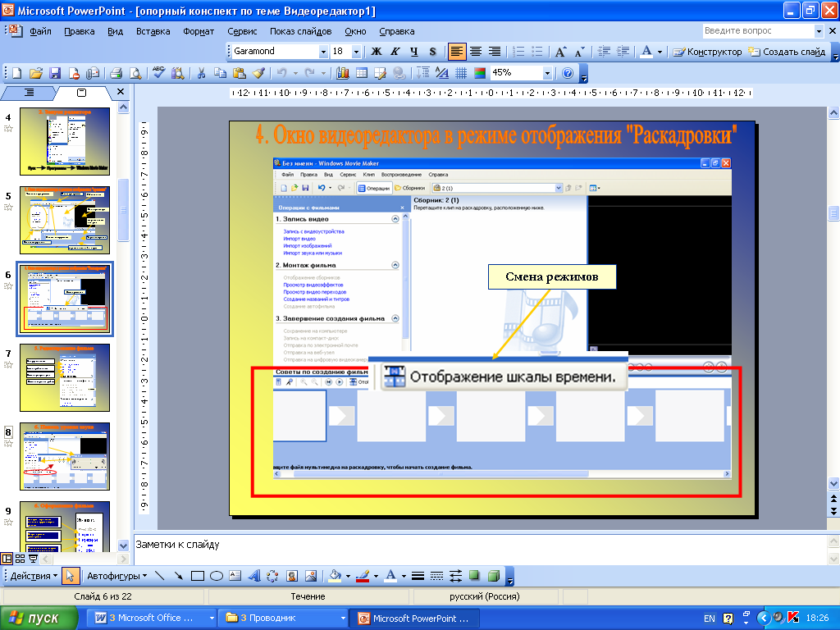Open the Line Style options
840x630 pixels.
(x=418, y=576)
